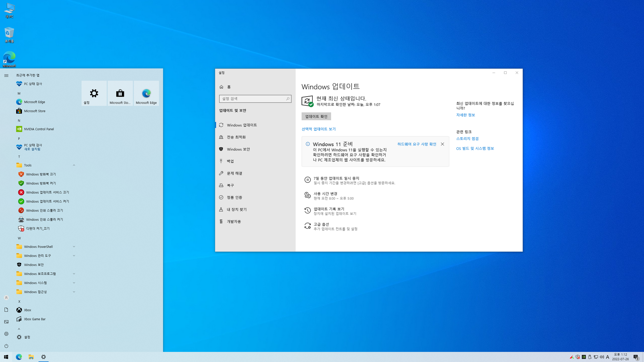The image size is (644, 362).
Task: Run 디펜더 켜기_끄기 tool
Action: pos(45,228)
